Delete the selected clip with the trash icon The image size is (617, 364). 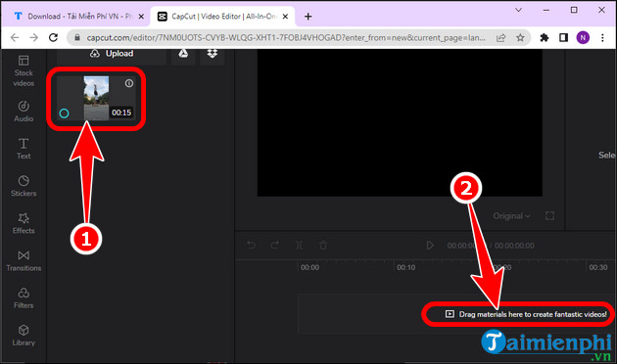323,246
